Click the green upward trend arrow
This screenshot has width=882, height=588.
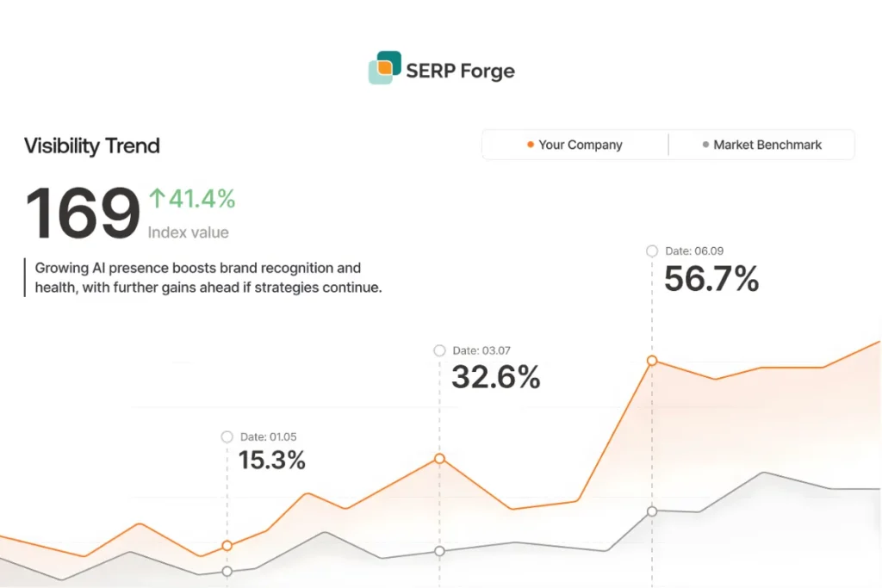[x=157, y=199]
